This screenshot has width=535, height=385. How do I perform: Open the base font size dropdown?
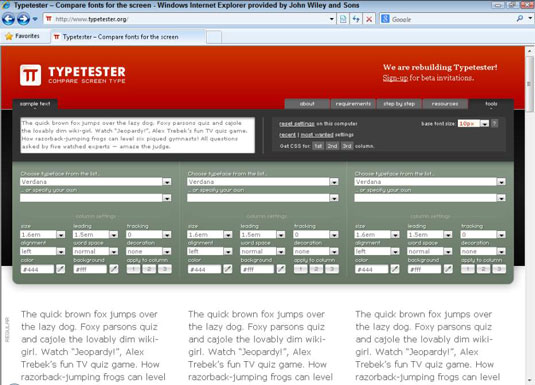(485, 124)
